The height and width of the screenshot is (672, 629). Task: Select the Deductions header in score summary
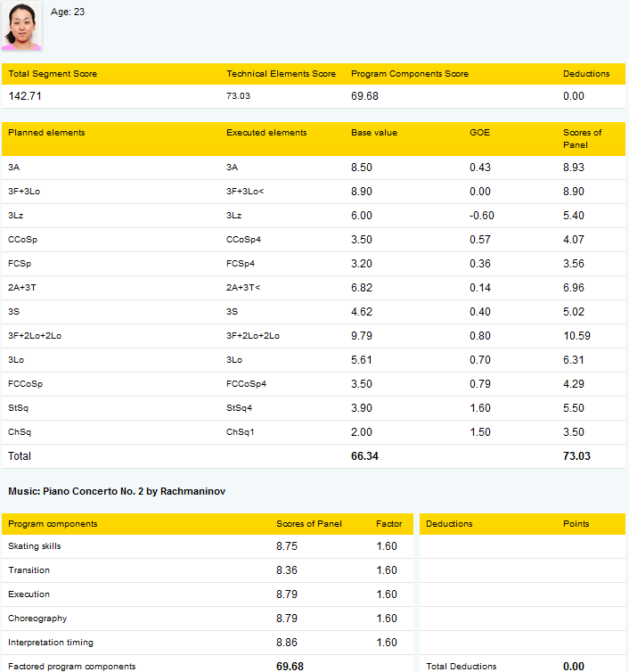[586, 74]
